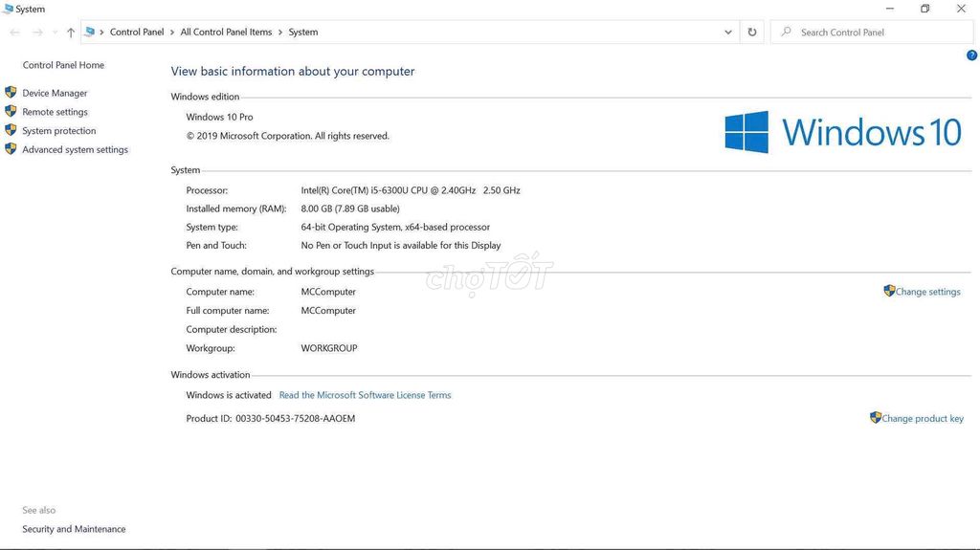The width and height of the screenshot is (980, 550).
Task: Open Control Panel Home
Action: [63, 65]
